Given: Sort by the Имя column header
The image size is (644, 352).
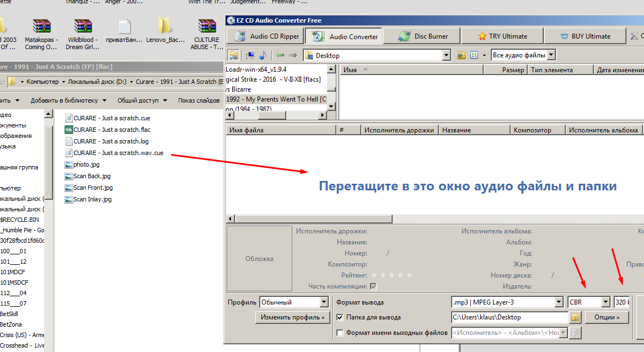Looking at the screenshot, I should click(412, 70).
